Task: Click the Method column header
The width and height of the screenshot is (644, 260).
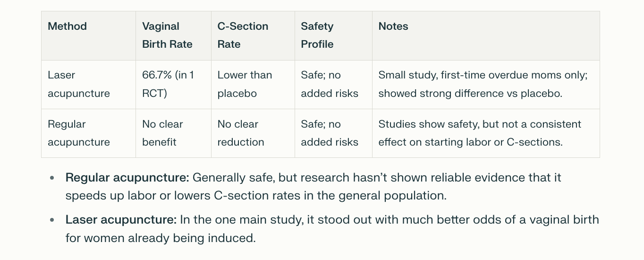Action: 68,26
